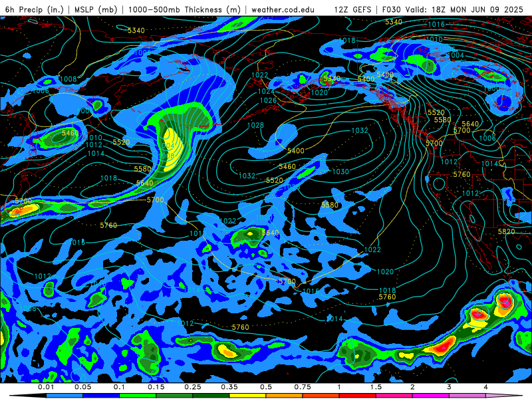Click the '0.35' legend value

click(229, 387)
